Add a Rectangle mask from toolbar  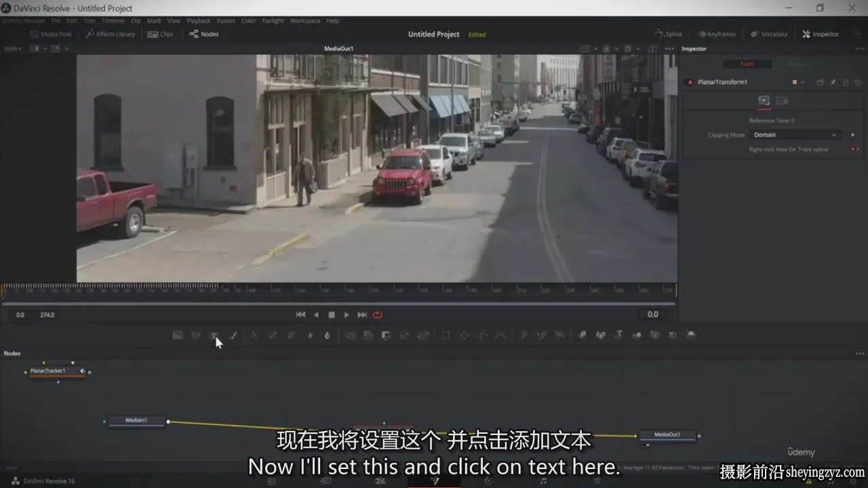point(446,335)
